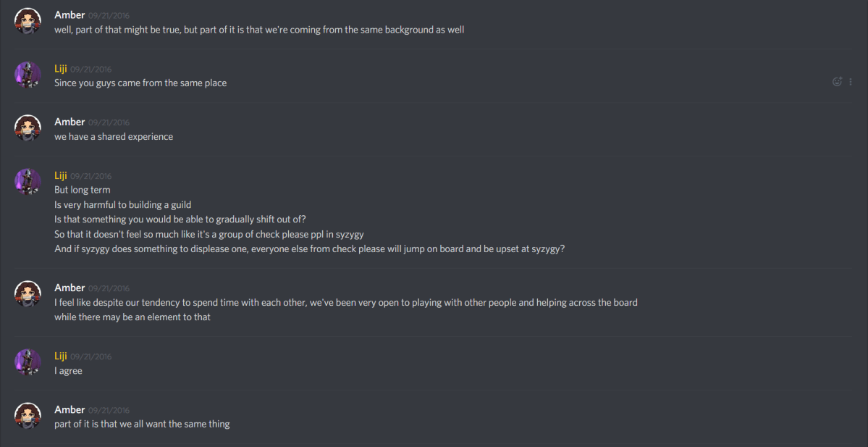Click Liji's avatar beside 'But long term' message
The width and height of the screenshot is (868, 447).
(x=28, y=182)
